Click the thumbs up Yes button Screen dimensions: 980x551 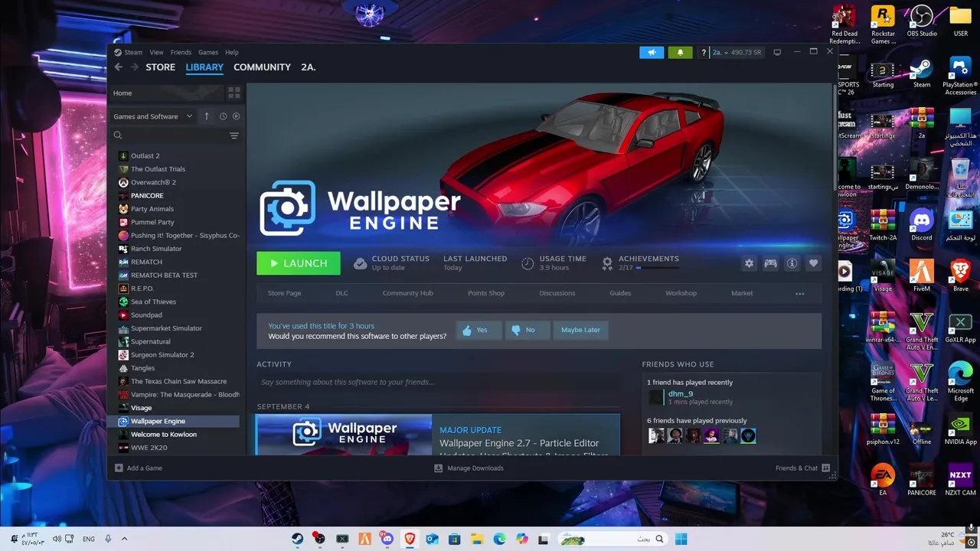[479, 330]
